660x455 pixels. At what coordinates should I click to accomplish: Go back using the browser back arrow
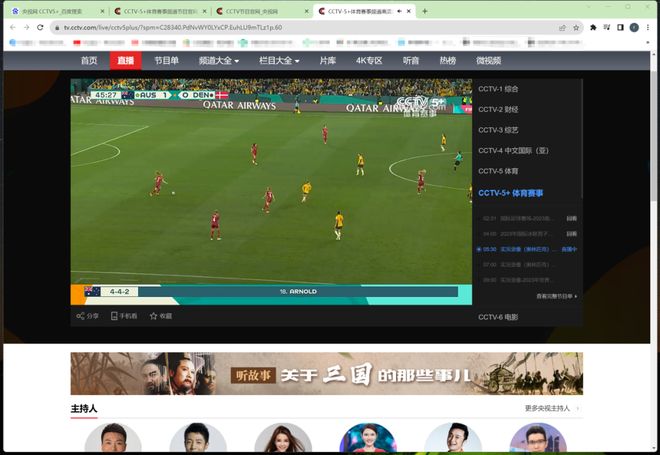pos(13,27)
